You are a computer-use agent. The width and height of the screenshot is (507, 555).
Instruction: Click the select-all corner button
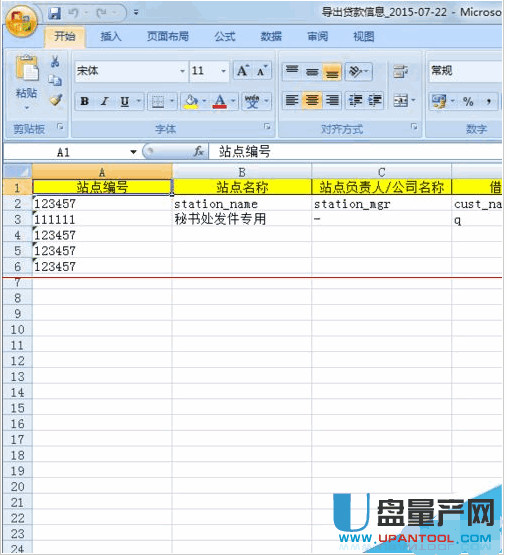click(17, 172)
